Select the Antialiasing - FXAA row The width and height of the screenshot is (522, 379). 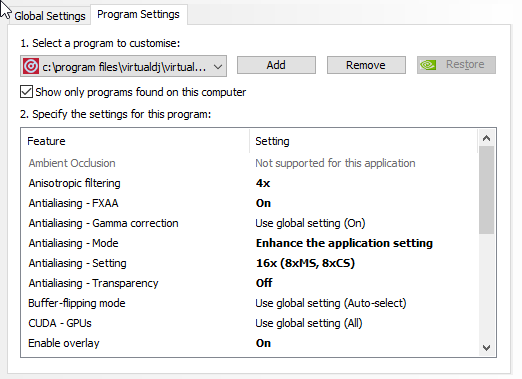tap(249, 203)
